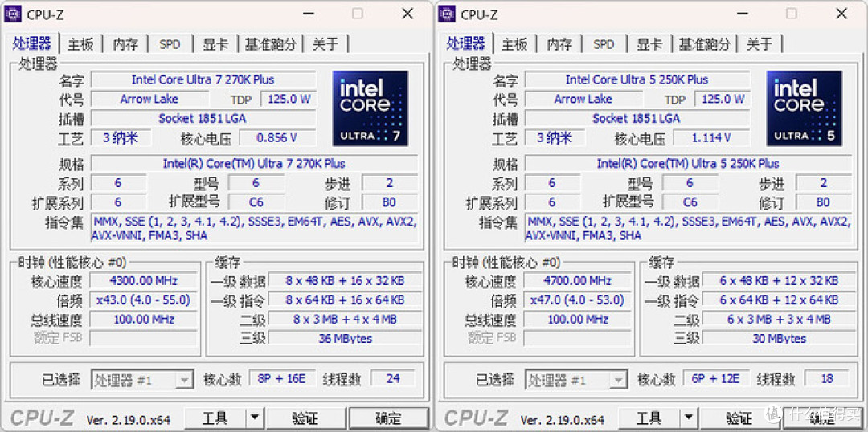
Task: Close the left CPU-Z window
Action: (407, 14)
